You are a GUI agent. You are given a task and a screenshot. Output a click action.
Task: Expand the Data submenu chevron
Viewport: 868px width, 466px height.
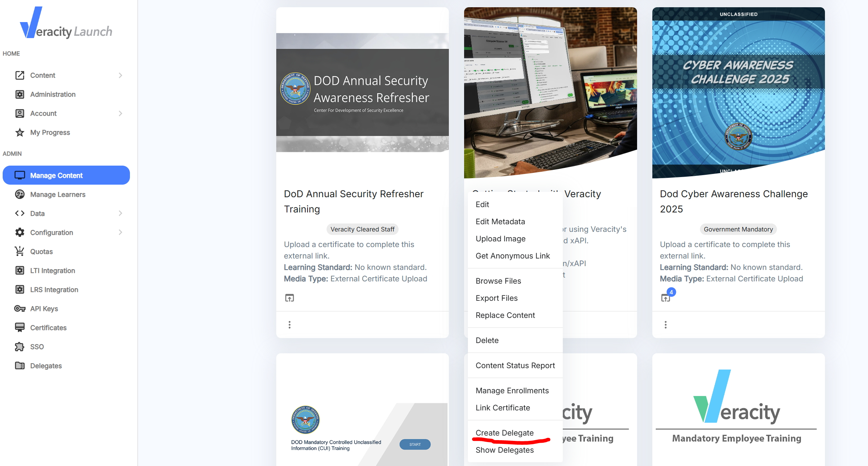120,213
